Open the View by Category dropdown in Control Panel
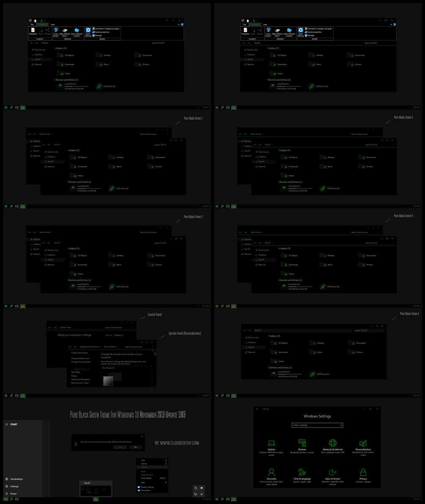The image size is (425, 504). pos(119,335)
